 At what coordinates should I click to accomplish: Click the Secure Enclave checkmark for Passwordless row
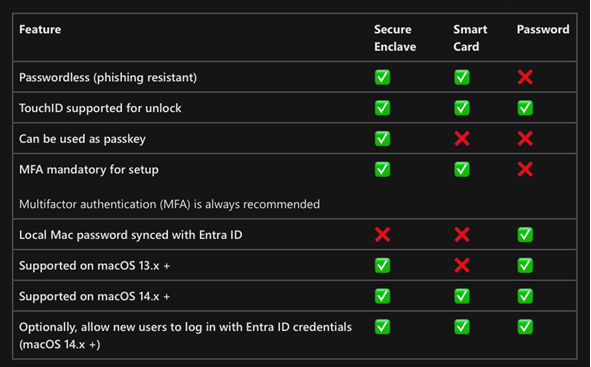[x=382, y=77]
